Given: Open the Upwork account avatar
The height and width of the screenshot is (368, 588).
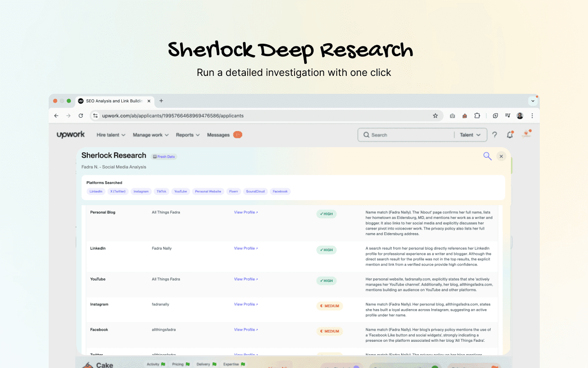Looking at the screenshot, I should pyautogui.click(x=526, y=134).
